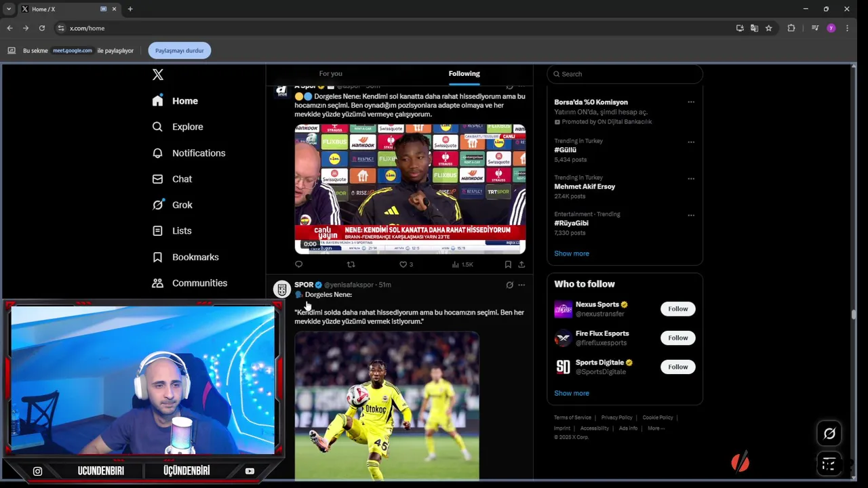Open Communities in the sidebar

(190, 283)
